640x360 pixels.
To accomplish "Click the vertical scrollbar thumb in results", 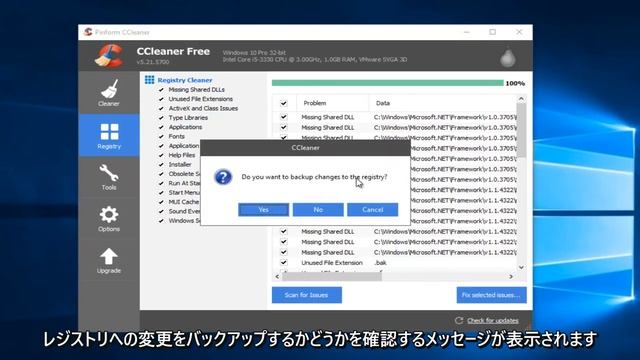I will point(521,130).
